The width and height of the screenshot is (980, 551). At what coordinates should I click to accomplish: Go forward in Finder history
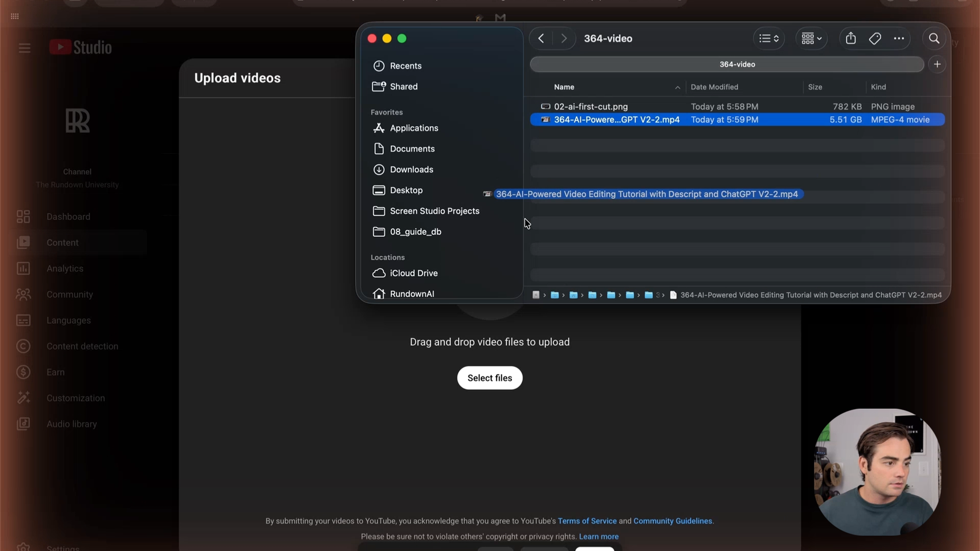563,39
